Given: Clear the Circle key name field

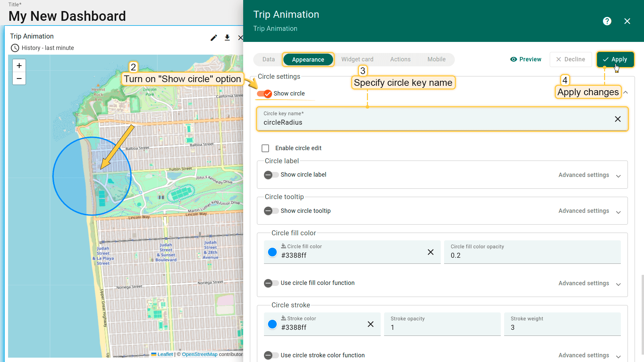Looking at the screenshot, I should coord(618,119).
